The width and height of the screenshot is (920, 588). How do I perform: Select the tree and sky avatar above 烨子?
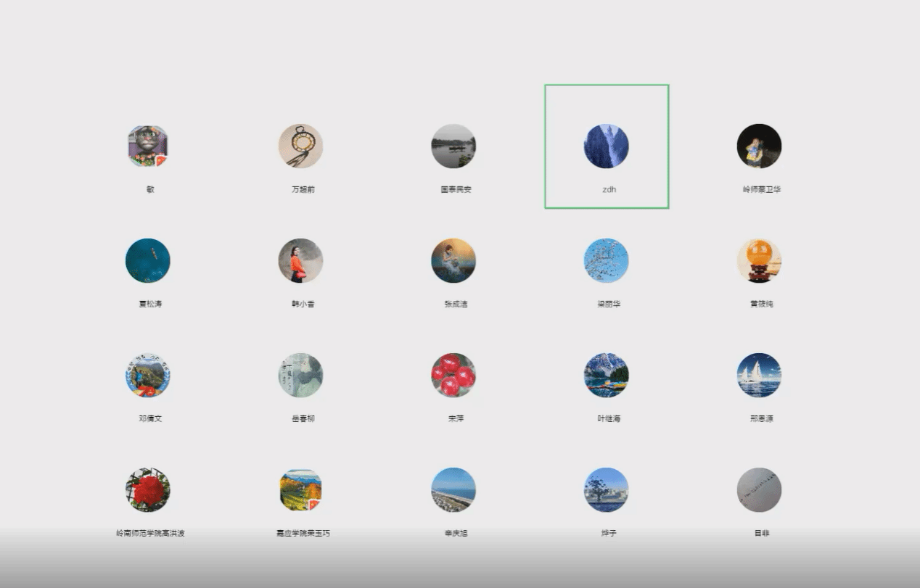point(607,490)
